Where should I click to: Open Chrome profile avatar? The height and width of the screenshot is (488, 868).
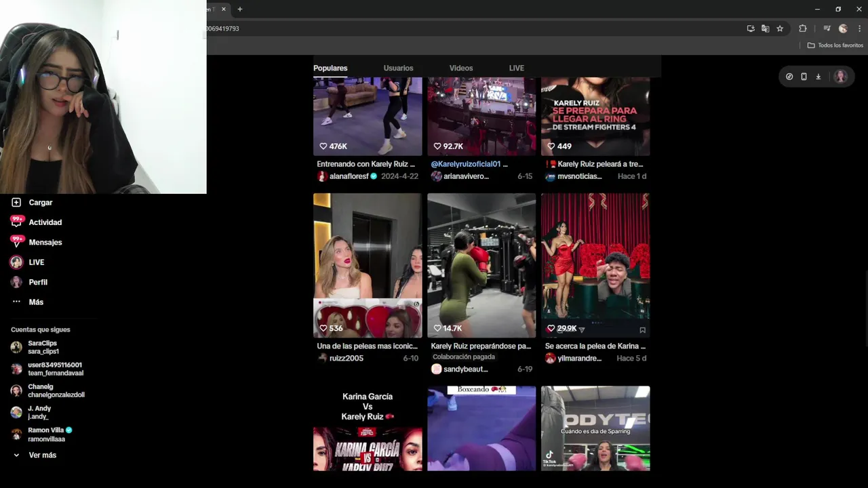click(x=843, y=28)
